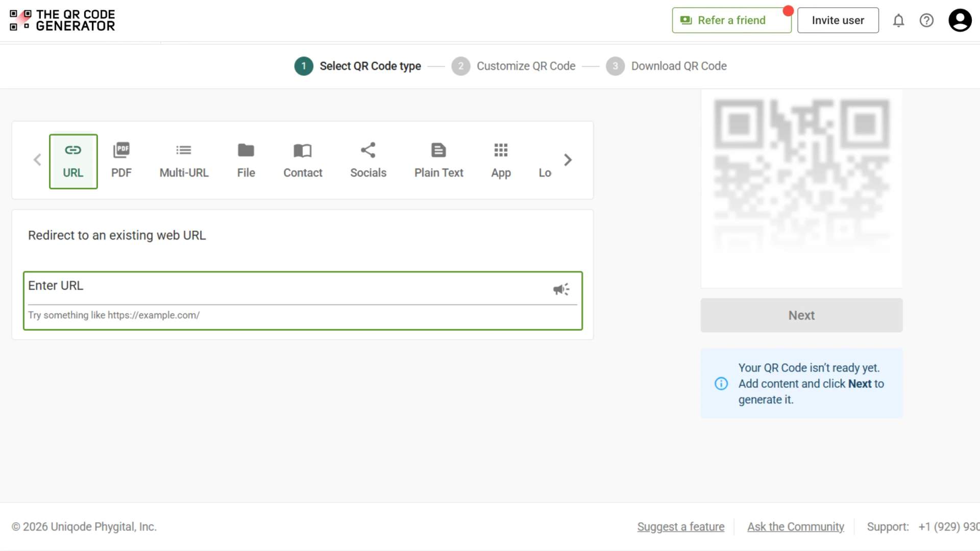The height and width of the screenshot is (551, 980).
Task: Click the Next button
Action: [801, 315]
